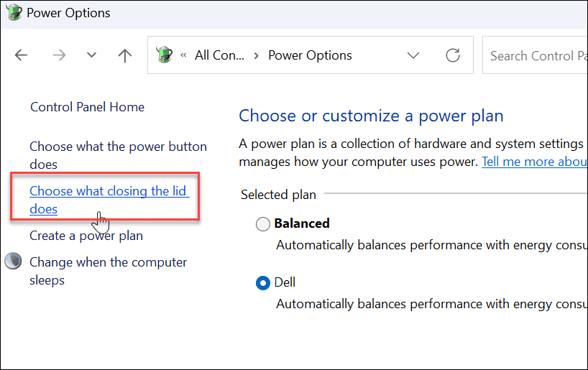Click the battery icon in address bar
The height and width of the screenshot is (370, 588).
(x=166, y=55)
